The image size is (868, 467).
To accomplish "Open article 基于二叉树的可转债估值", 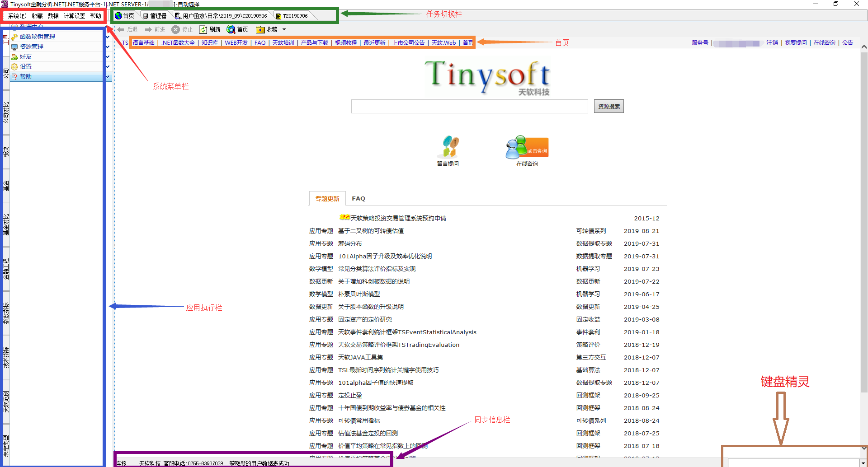I will [371, 231].
